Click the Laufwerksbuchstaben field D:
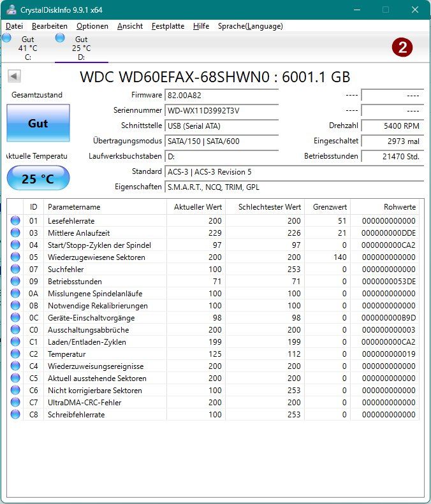The image size is (431, 504). [222, 157]
